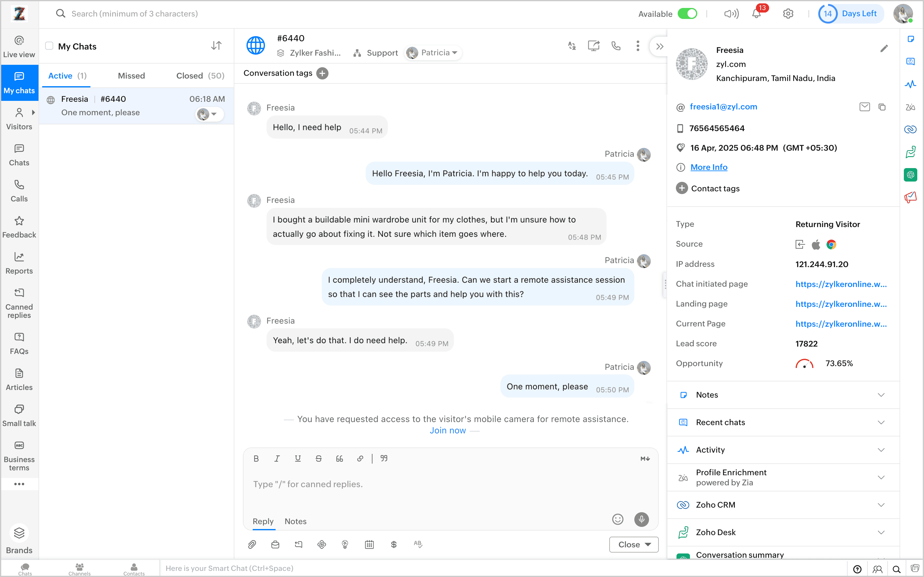
Task: Toggle strikethrough formatting
Action: coord(319,459)
